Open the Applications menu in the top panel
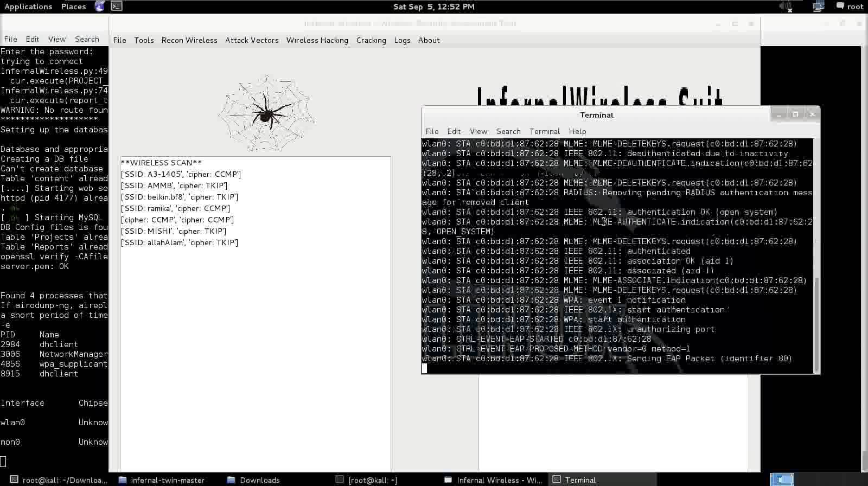 pyautogui.click(x=28, y=7)
